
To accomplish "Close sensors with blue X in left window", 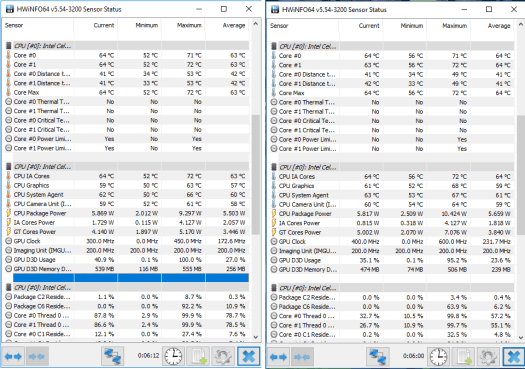I will tap(248, 356).
